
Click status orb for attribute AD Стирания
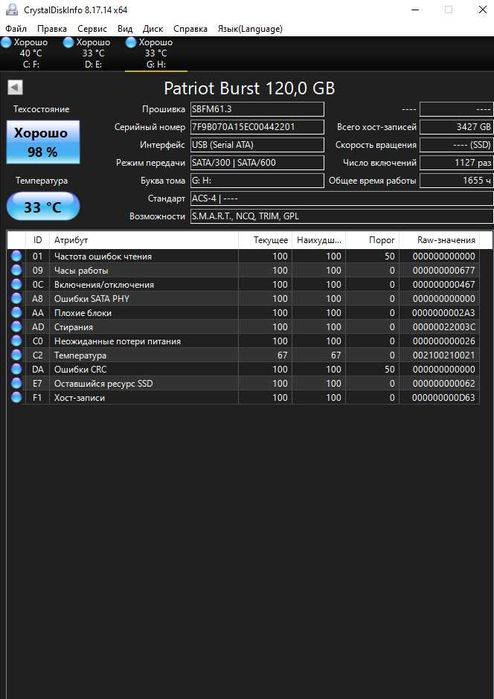point(16,327)
